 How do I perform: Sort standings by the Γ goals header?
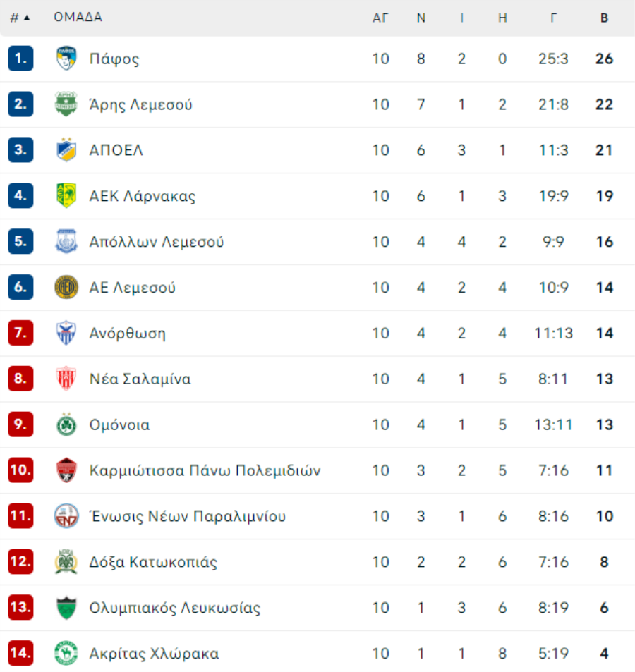tap(554, 18)
